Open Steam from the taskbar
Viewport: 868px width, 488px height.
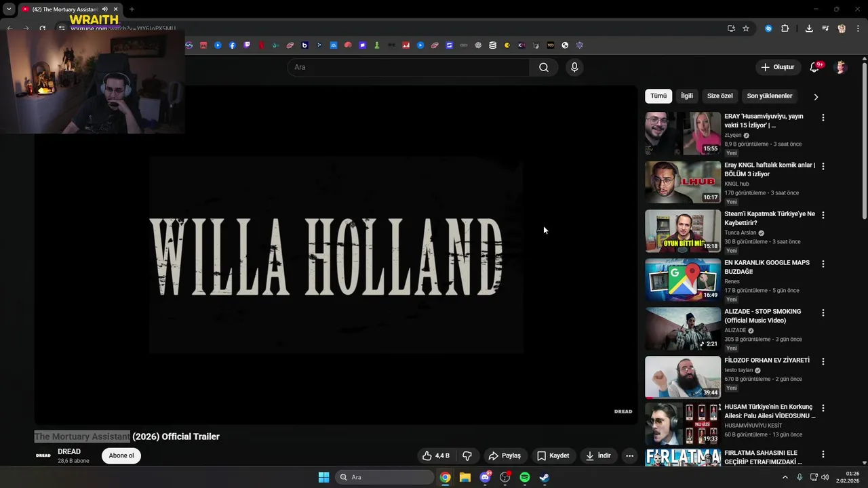tap(545, 477)
